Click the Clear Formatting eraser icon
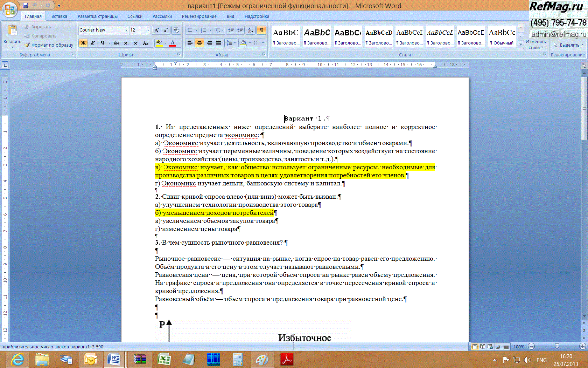This screenshot has width=588, height=368. pyautogui.click(x=176, y=30)
